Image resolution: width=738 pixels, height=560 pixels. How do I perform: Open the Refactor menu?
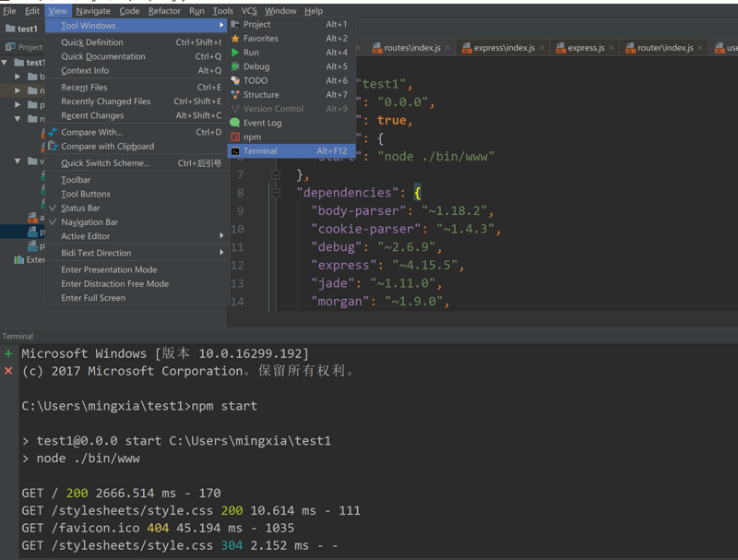(x=164, y=10)
